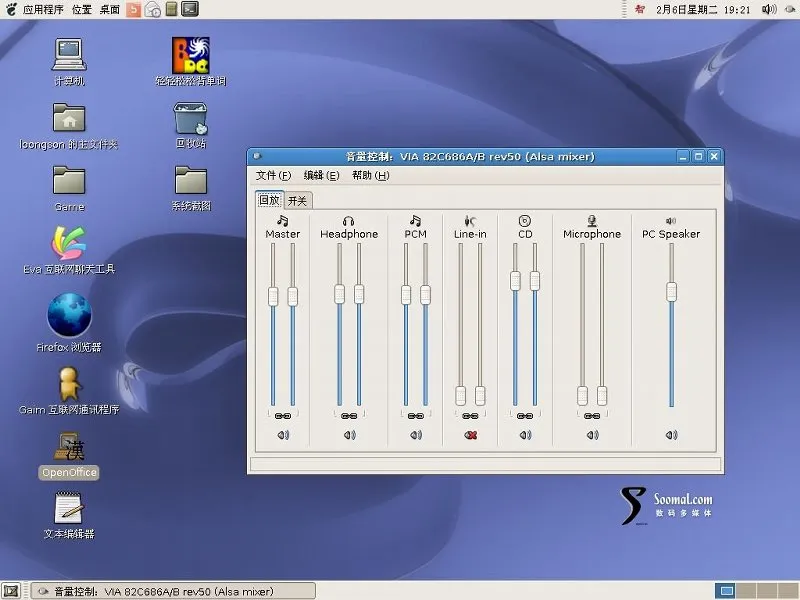800x600 pixels.
Task: Click the mixer taskbar window button
Action: click(173, 591)
